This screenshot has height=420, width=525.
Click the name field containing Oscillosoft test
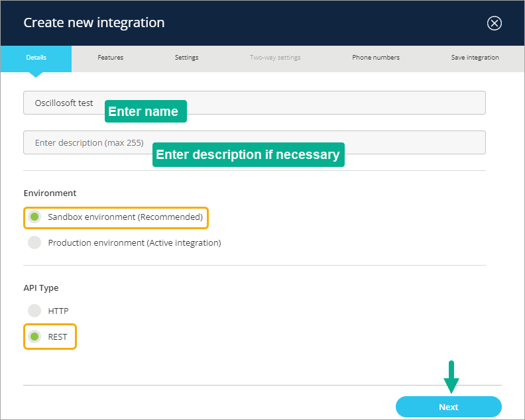tap(255, 103)
